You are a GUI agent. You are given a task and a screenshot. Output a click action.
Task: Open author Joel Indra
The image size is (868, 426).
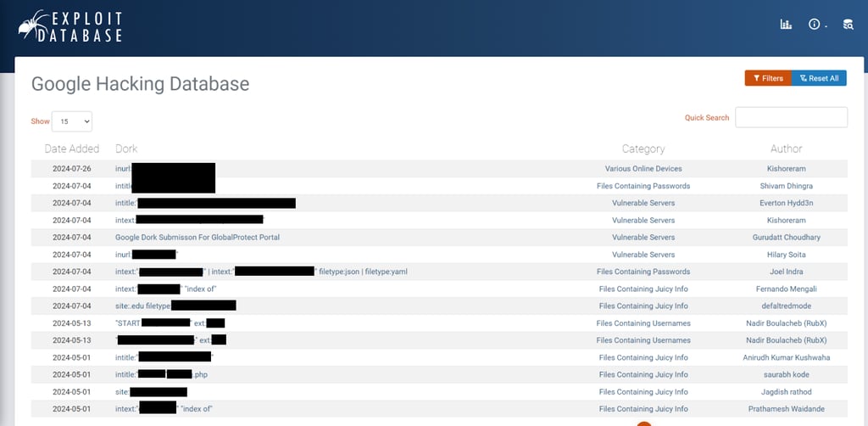click(786, 272)
